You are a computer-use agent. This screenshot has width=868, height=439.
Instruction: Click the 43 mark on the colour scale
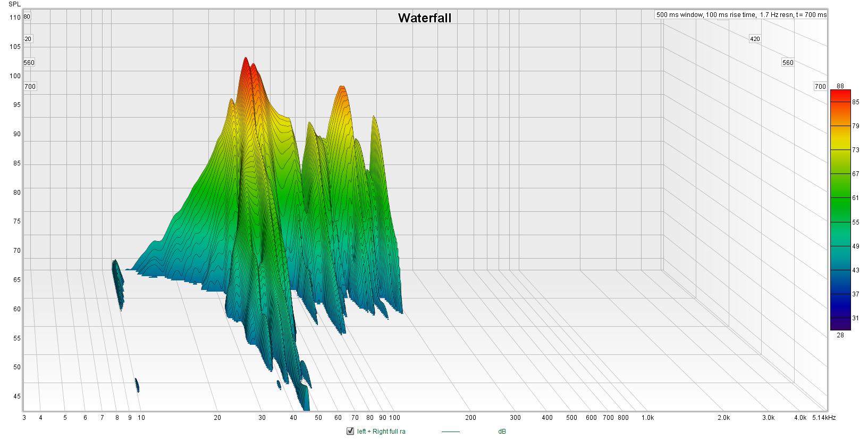pos(856,270)
